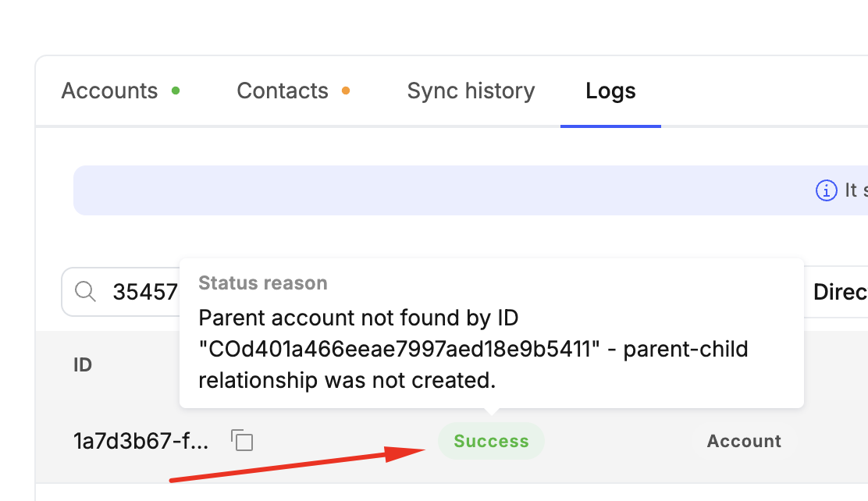Click the Status reason tooltip heading

(x=263, y=282)
